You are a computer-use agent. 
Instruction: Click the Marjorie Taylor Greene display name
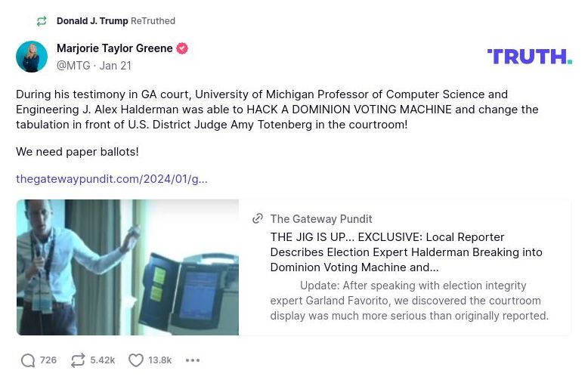114,48
